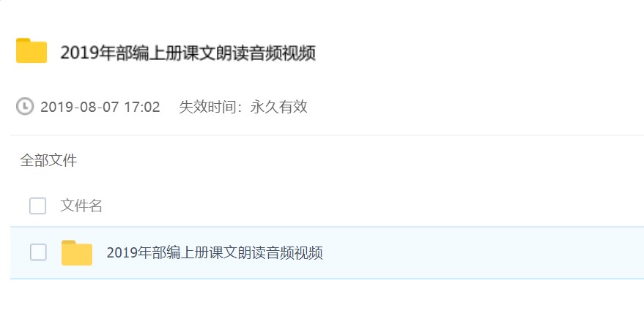Click the share time 17:02
644x327 pixels.
coord(142,107)
